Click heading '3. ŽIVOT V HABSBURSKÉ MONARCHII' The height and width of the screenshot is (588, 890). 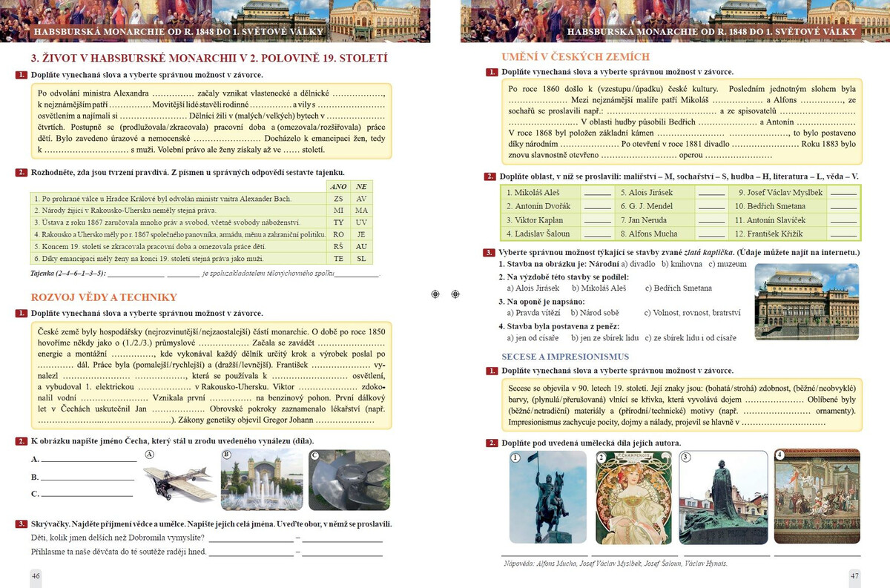coord(208,59)
